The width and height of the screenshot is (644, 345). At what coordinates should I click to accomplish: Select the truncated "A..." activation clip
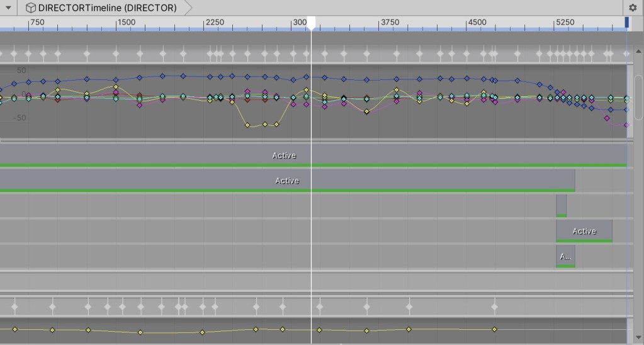[565, 256]
